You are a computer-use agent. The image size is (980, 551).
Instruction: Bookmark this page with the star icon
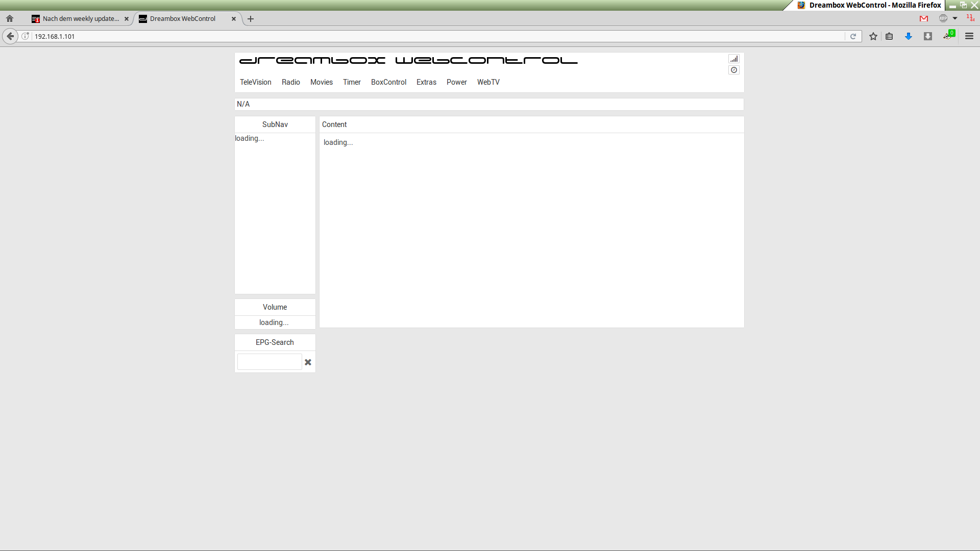(873, 36)
